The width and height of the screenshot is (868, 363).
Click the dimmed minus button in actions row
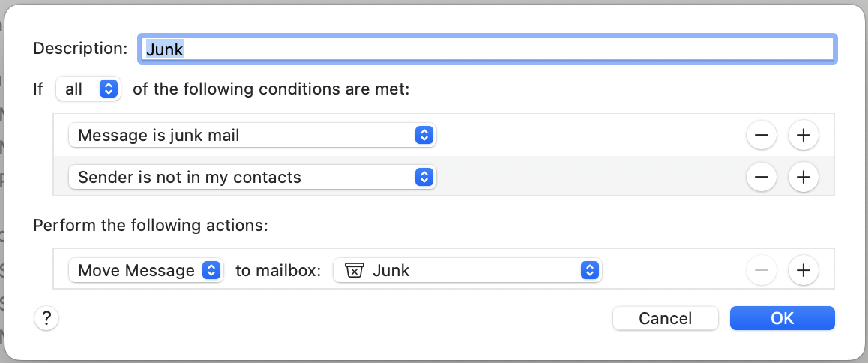coord(761,270)
